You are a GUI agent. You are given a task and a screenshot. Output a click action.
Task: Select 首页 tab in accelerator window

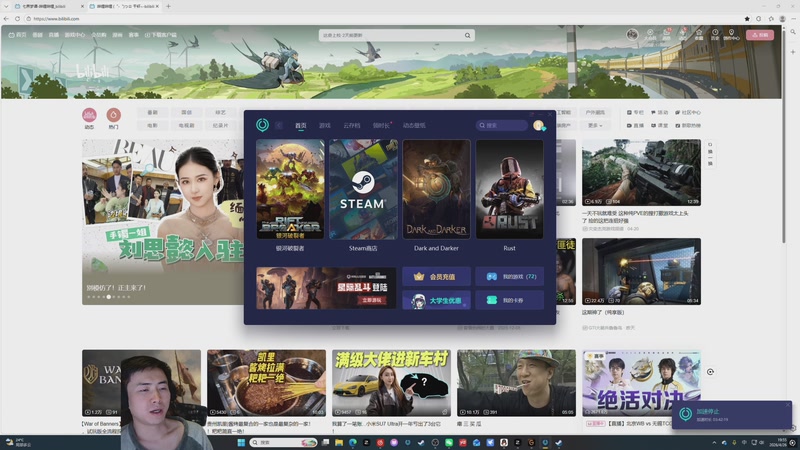click(x=301, y=125)
